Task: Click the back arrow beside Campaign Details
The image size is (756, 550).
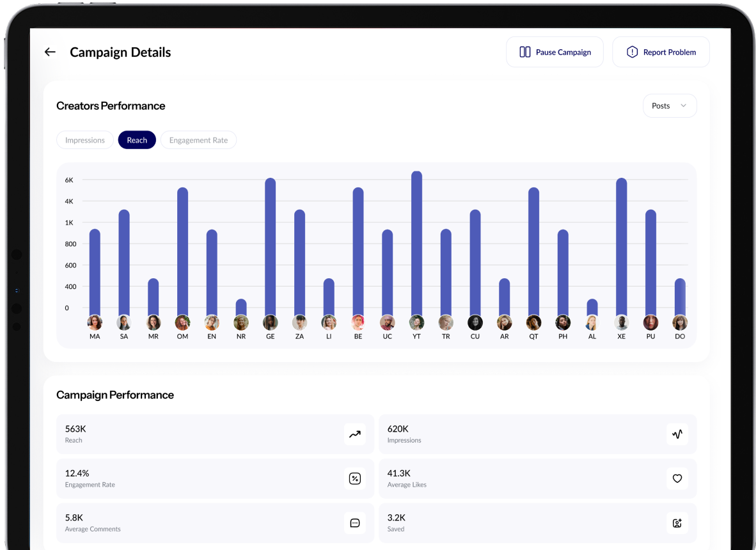Action: point(50,52)
